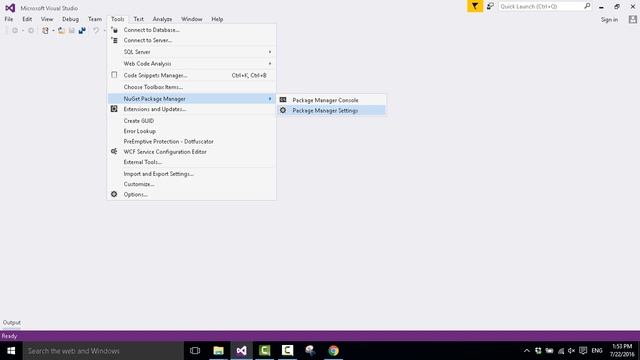
Task: Select Customize menu entry
Action: (x=191, y=184)
